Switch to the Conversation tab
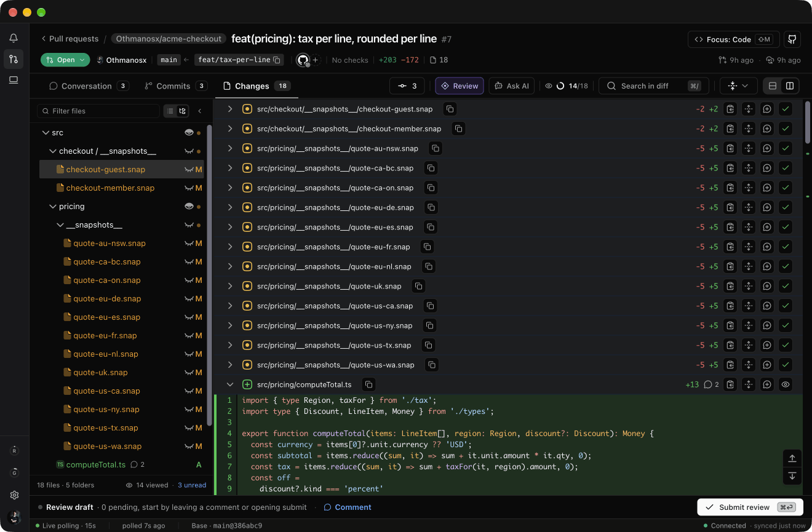The height and width of the screenshot is (532, 812). click(89, 86)
